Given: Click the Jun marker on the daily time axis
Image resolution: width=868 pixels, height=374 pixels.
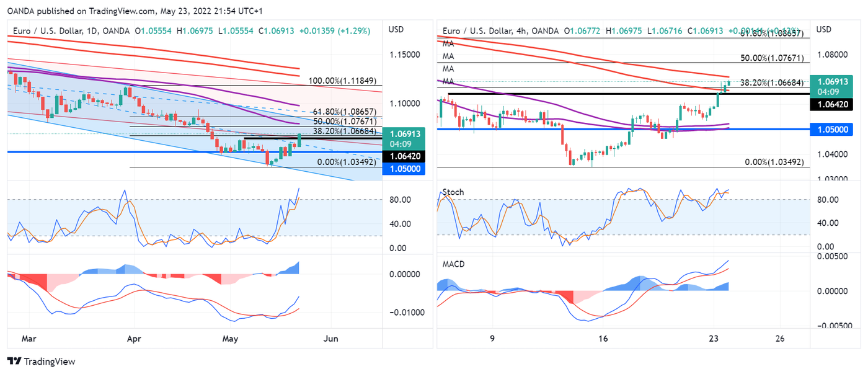Looking at the screenshot, I should coord(331,339).
